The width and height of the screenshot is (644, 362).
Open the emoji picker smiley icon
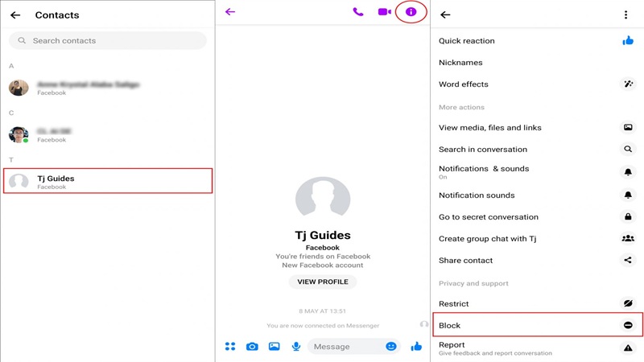[391, 347]
